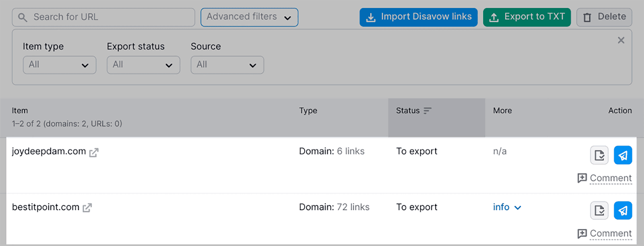This screenshot has height=246, width=644.
Task: Click the blue send icon for joydeepdam.com
Action: [623, 155]
